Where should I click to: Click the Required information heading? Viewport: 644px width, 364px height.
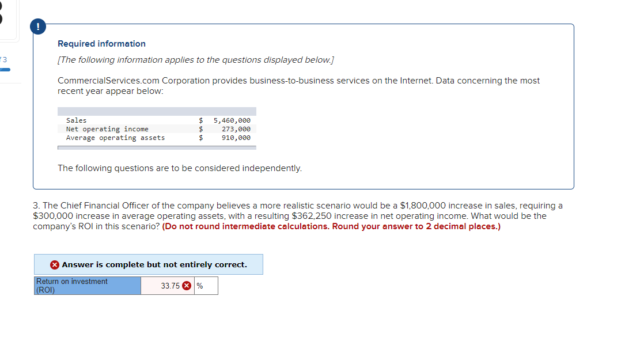pos(101,44)
